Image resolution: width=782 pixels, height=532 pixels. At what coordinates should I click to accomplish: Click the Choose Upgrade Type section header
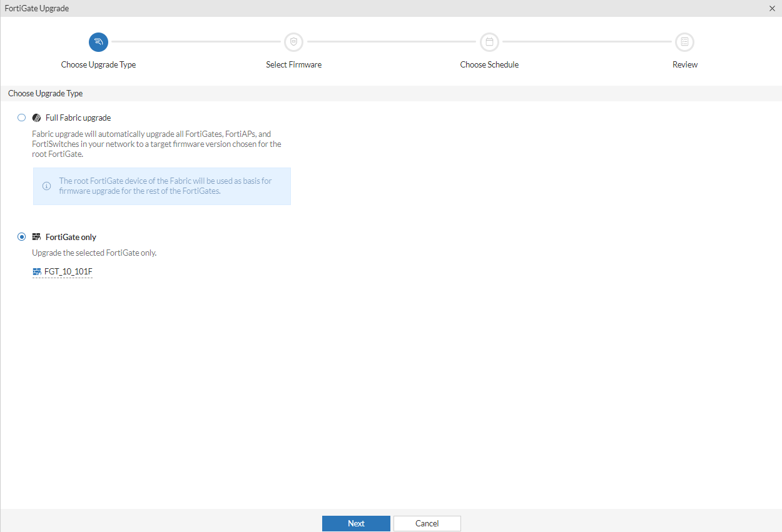click(45, 93)
